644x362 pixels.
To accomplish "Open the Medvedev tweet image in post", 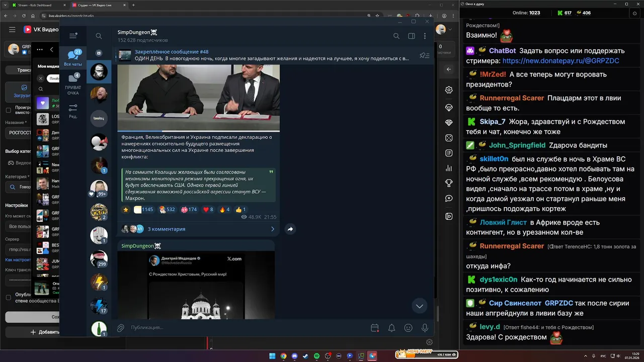I will (x=196, y=285).
